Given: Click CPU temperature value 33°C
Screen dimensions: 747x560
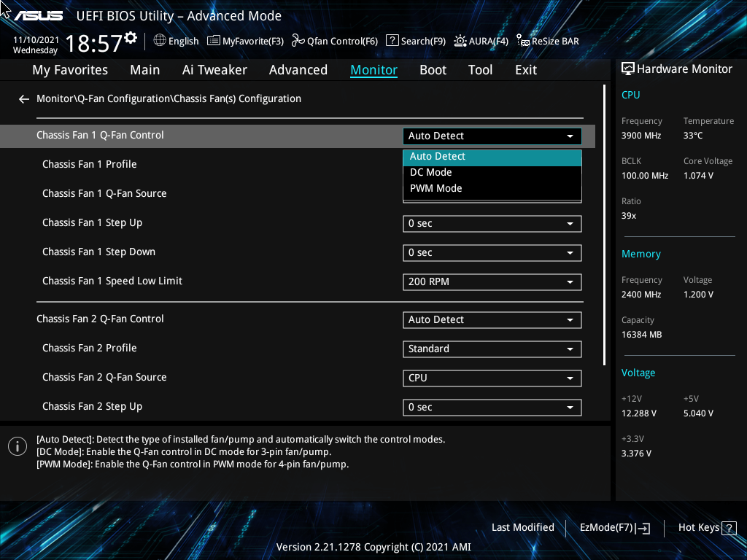Looking at the screenshot, I should [693, 136].
